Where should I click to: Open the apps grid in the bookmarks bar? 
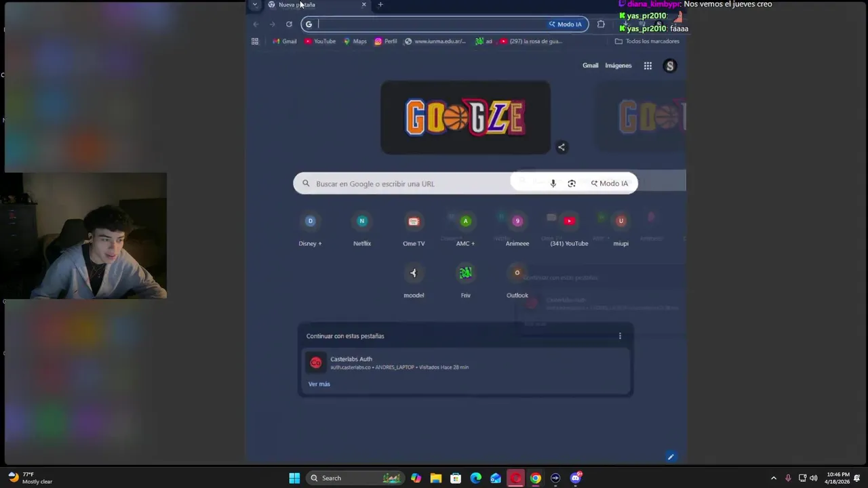click(x=255, y=41)
